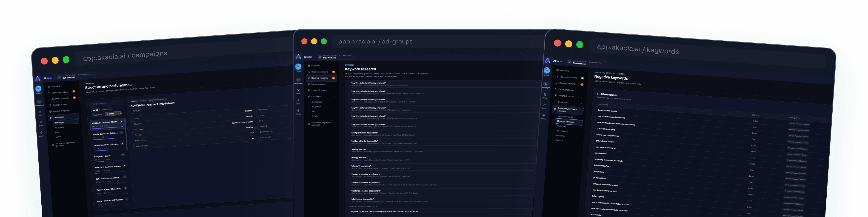Click Akacia logo in campaigns window
This screenshot has height=217, width=868.
click(x=38, y=79)
